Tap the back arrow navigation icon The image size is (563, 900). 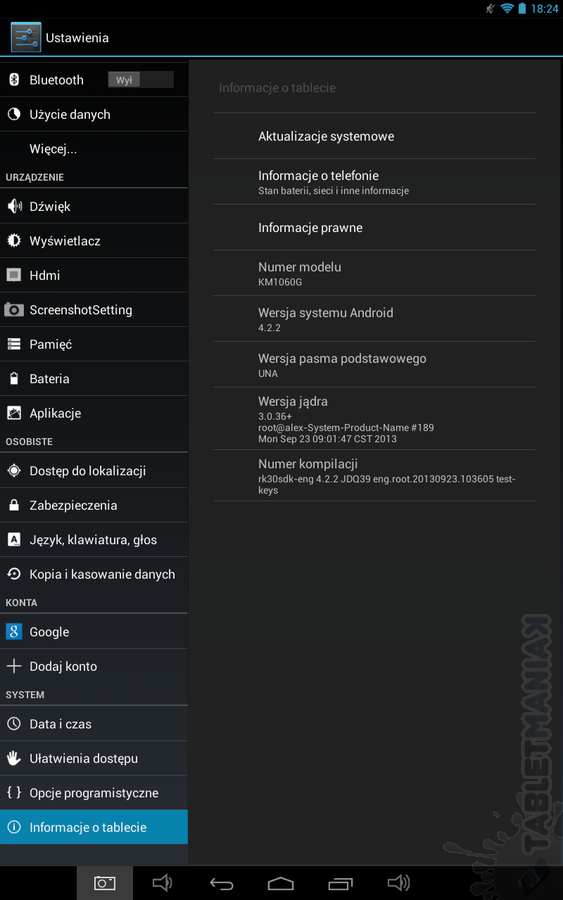pyautogui.click(x=222, y=883)
